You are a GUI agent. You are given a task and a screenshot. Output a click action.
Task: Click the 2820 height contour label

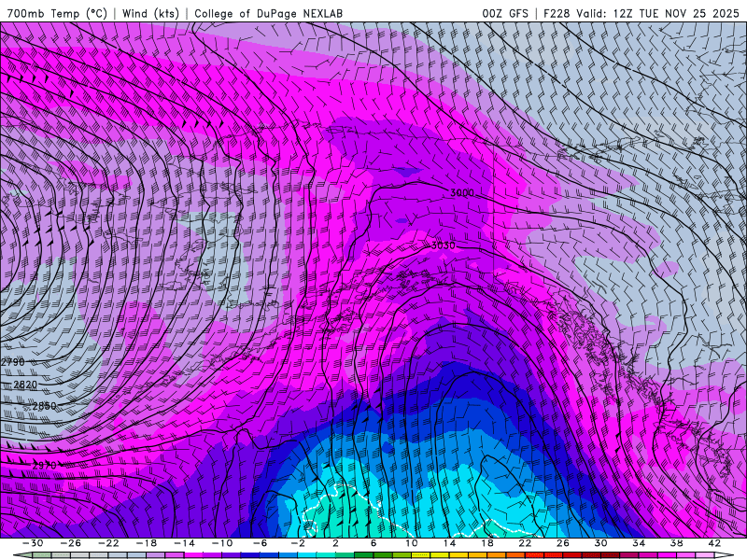[x=25, y=385]
